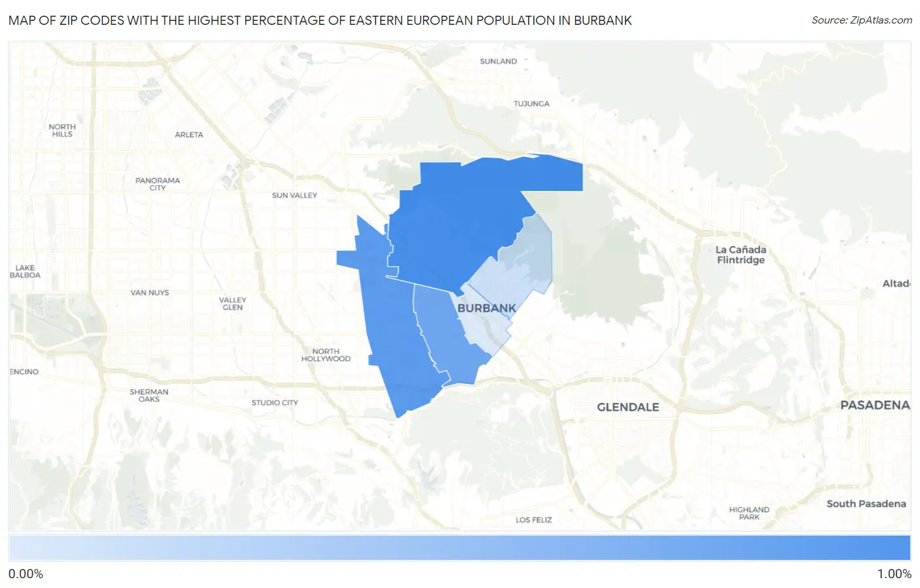920x588 pixels.
Task: Click the GLENDALE map label
Action: [x=628, y=407]
